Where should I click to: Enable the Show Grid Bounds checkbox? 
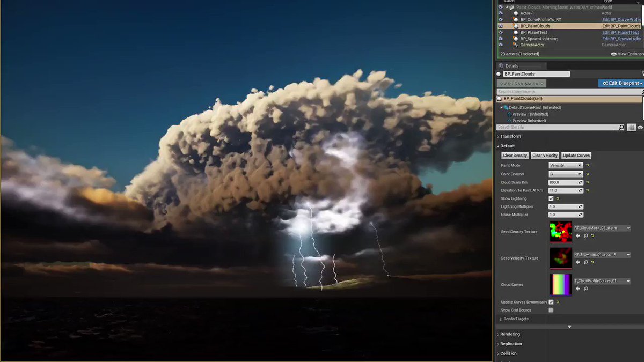pos(551,310)
